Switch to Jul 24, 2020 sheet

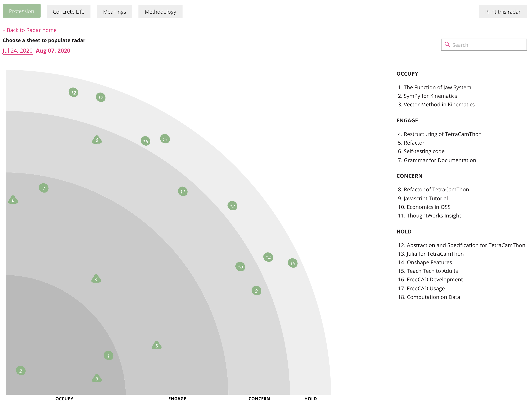tap(18, 51)
